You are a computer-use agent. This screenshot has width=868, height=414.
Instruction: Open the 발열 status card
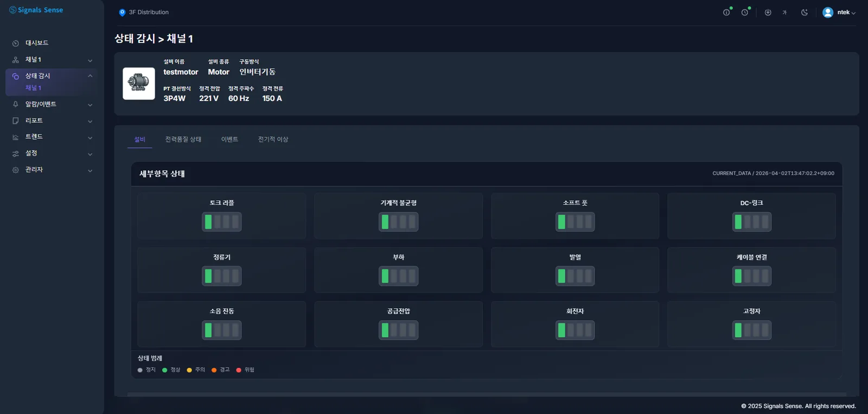pyautogui.click(x=575, y=270)
